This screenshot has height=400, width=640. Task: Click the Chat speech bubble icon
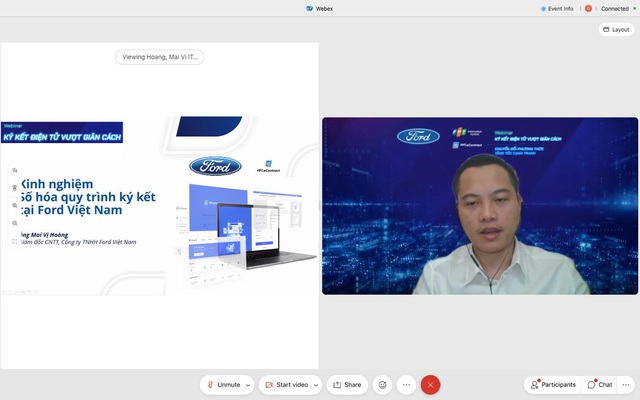tap(591, 385)
